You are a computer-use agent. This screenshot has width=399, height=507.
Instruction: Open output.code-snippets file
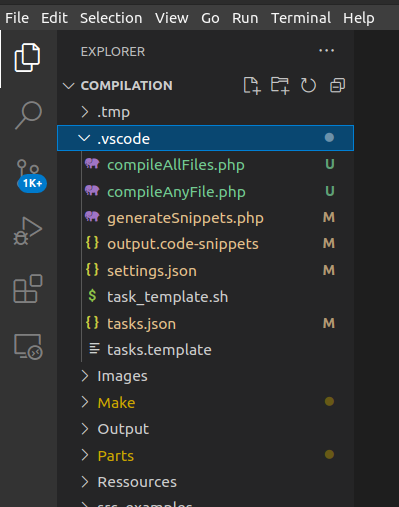point(183,244)
